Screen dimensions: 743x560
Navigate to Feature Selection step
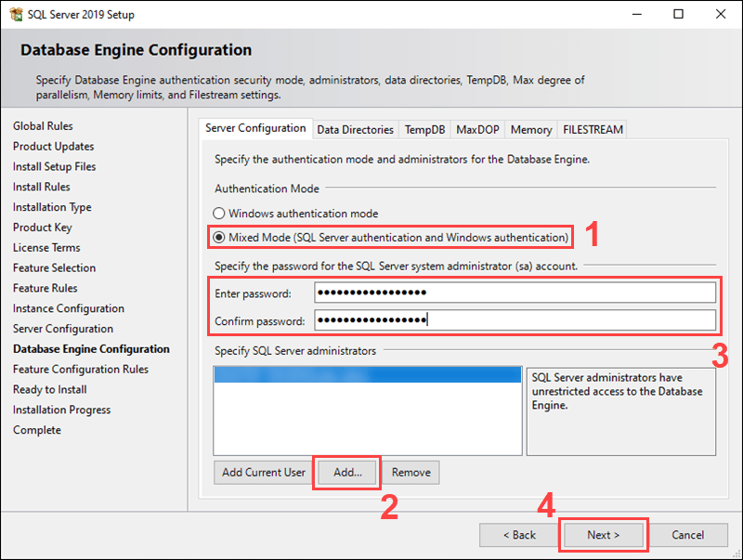click(54, 267)
